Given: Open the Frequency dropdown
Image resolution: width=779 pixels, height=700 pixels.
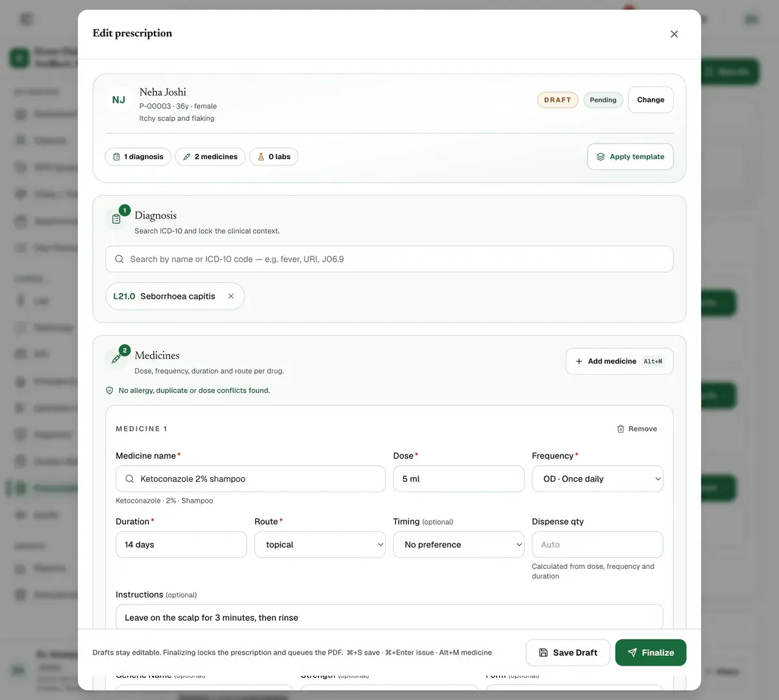Looking at the screenshot, I should 597,479.
